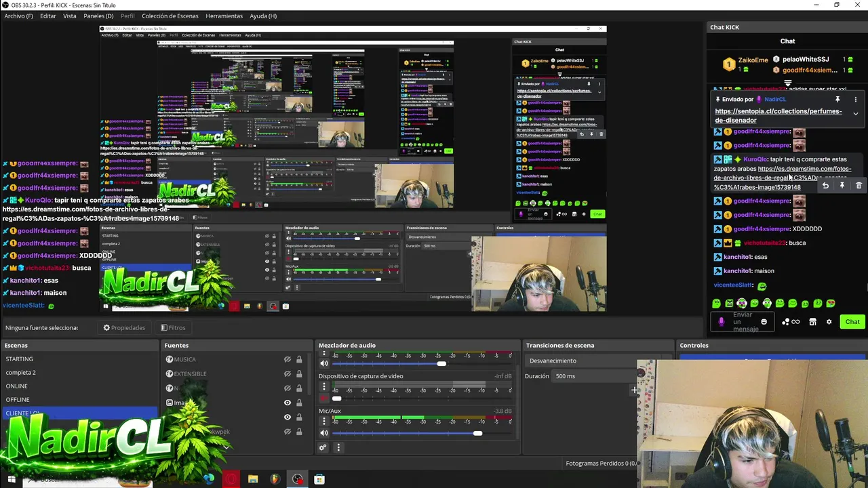Viewport: 868px width, 488px height.
Task: Unmute Dispositivo de captura de video channel
Action: click(x=324, y=398)
